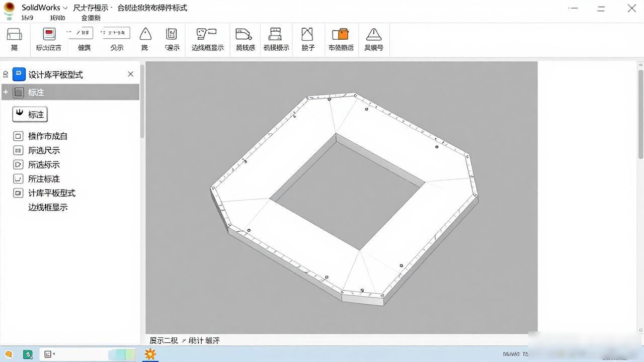Screen dimensions: 644x362
Task: Click the left panel vertical scrollbar
Action: [x=142, y=102]
